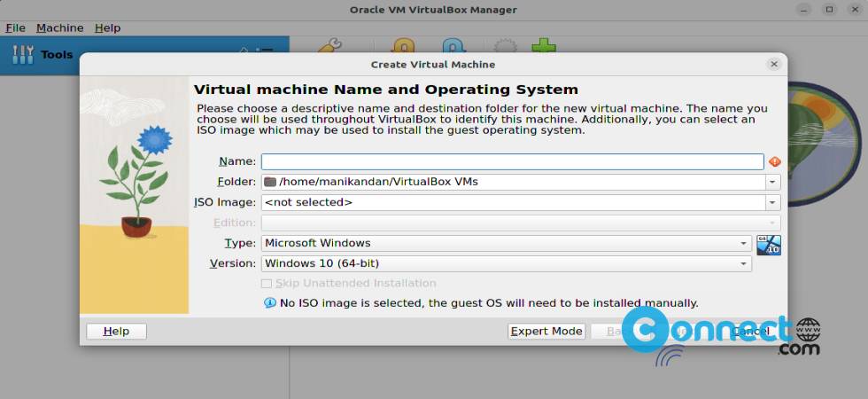Close the Create Virtual Machine dialog
This screenshot has width=868, height=399.
(773, 64)
